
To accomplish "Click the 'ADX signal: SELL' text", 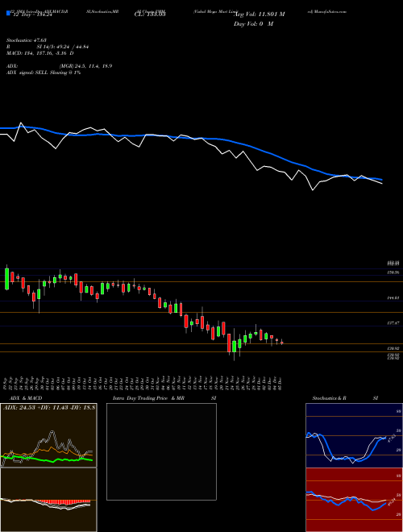I will pyautogui.click(x=28, y=73).
